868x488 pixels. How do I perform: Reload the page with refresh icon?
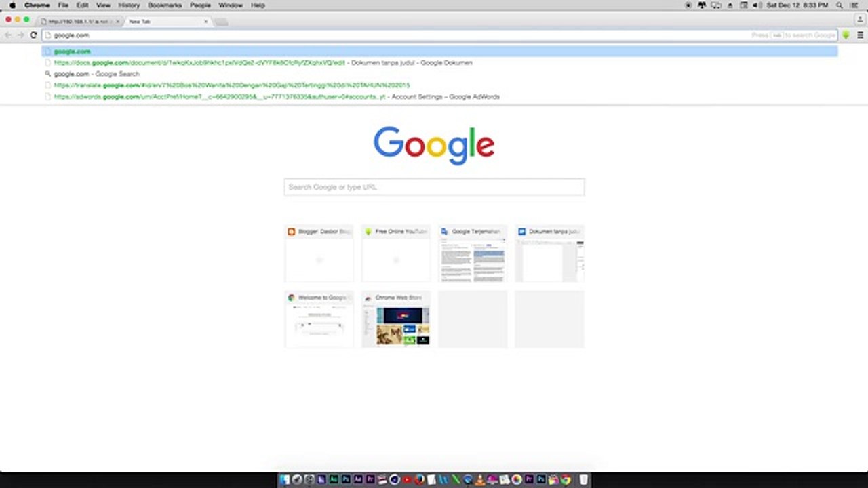point(33,35)
